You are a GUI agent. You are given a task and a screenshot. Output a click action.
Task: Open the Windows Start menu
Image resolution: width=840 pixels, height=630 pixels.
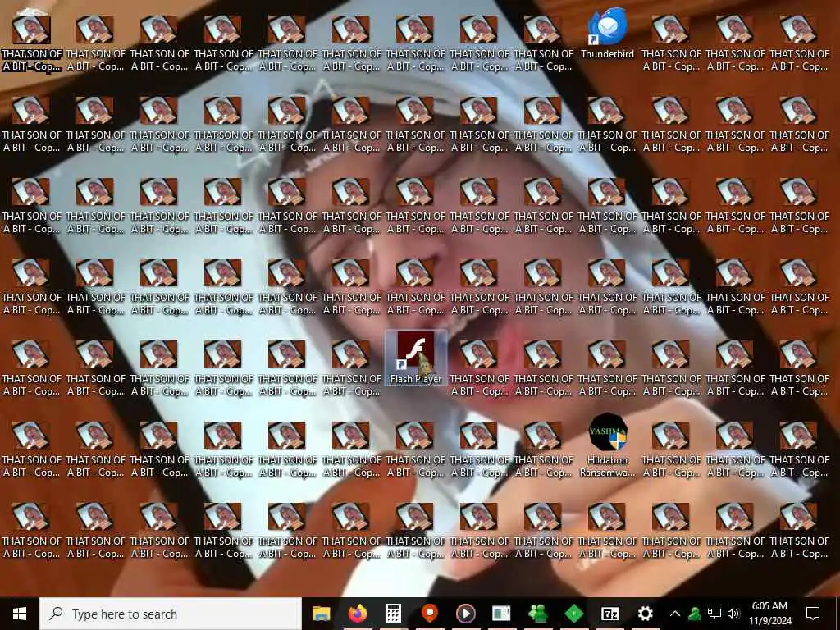pos(20,614)
